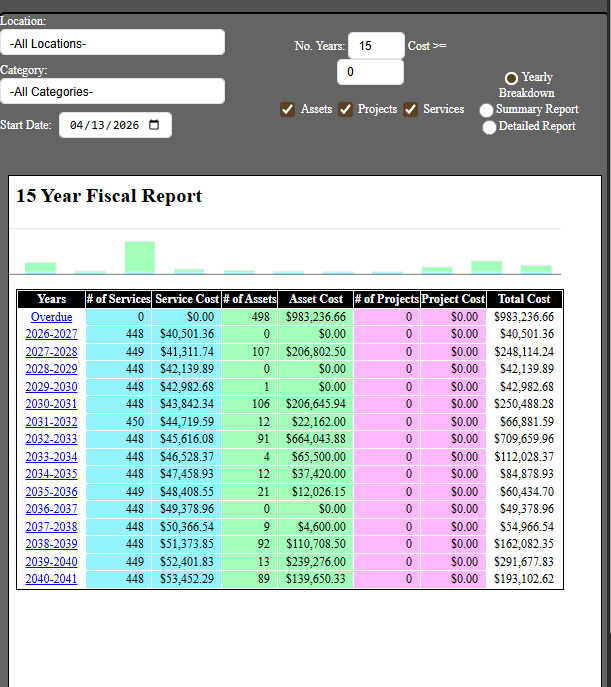
Task: Select the 450 services cell
Action: point(118,421)
